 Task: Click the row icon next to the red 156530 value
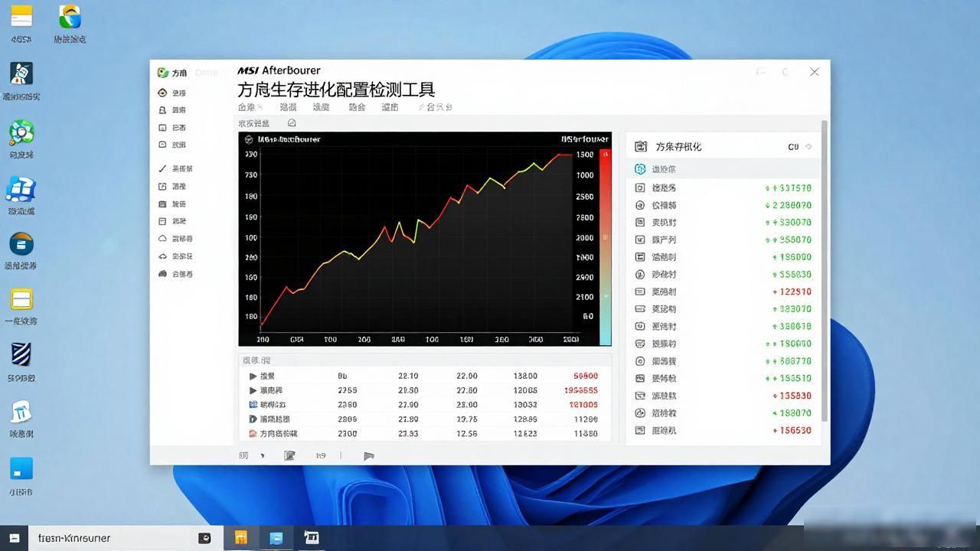[x=640, y=430]
